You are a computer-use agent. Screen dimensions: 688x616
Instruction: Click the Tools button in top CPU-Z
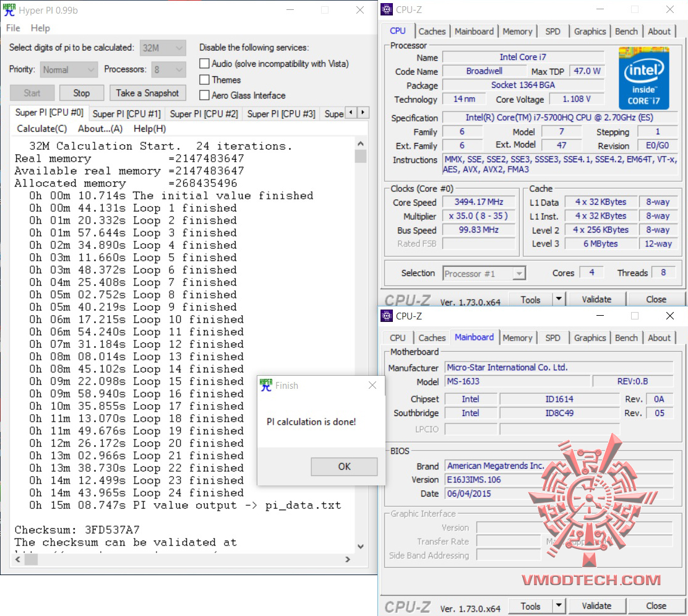530,300
